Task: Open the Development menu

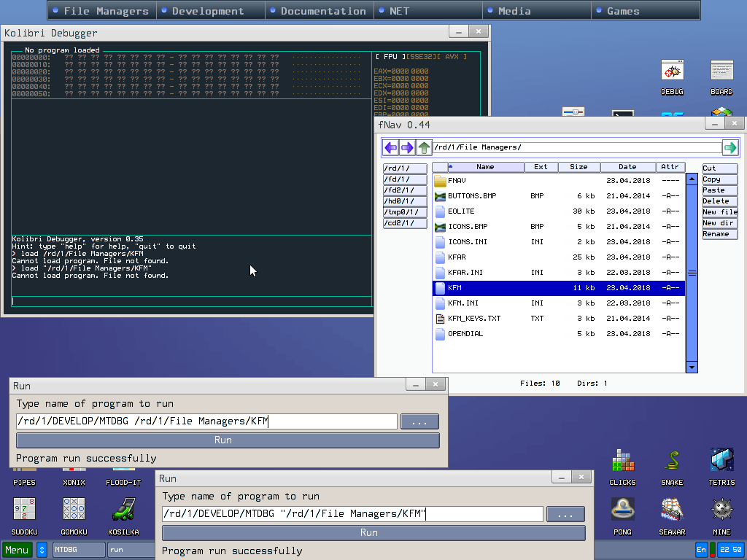Action: (x=208, y=11)
